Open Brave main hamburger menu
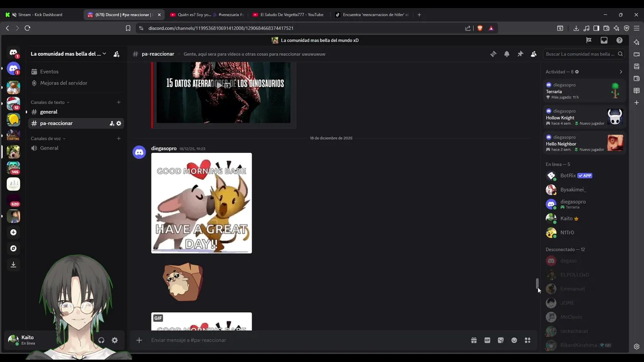The height and width of the screenshot is (362, 644). (x=637, y=28)
